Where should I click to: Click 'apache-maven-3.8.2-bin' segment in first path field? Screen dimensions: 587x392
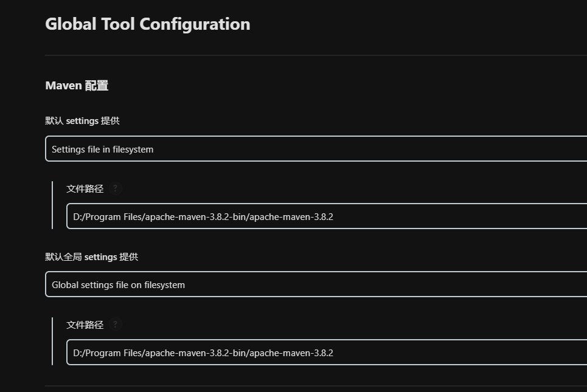pyautogui.click(x=195, y=217)
